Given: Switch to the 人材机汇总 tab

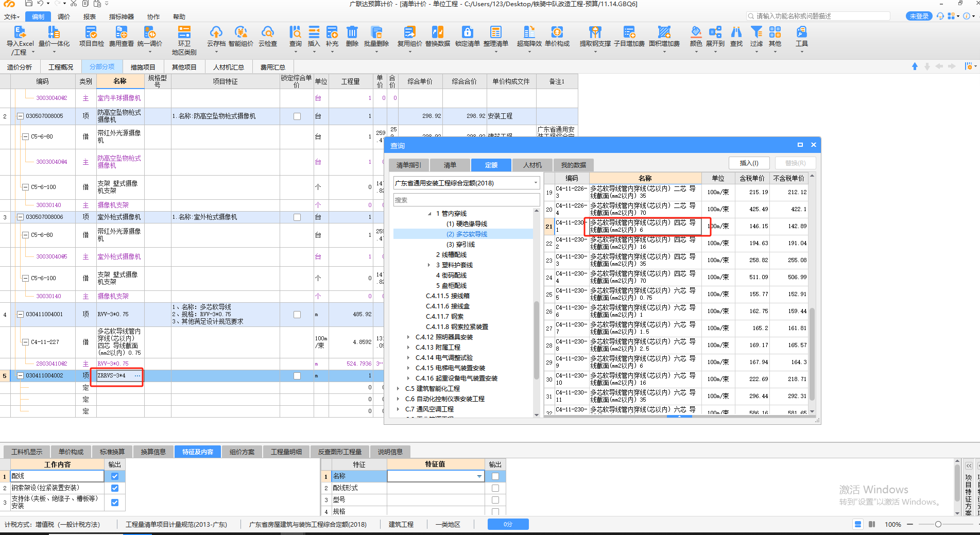Looking at the screenshot, I should click(x=229, y=67).
